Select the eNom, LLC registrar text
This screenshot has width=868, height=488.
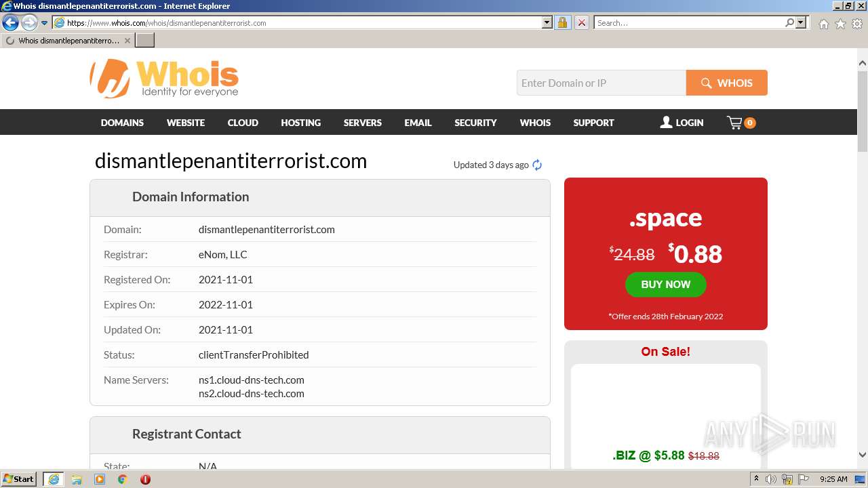[x=222, y=254]
